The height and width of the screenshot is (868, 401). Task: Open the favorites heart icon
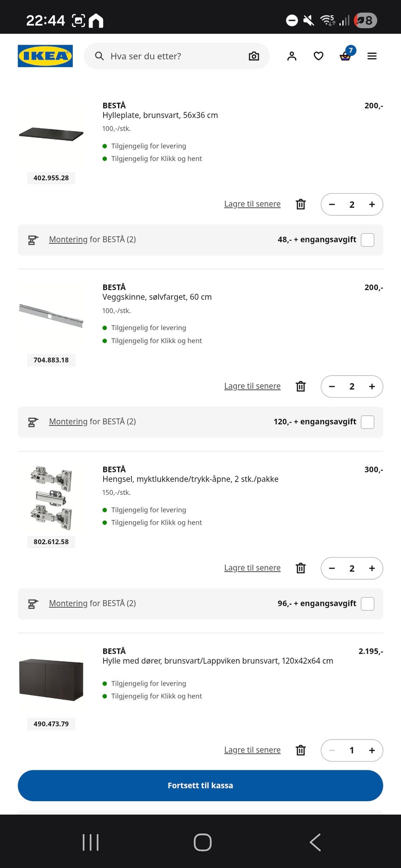click(x=318, y=56)
